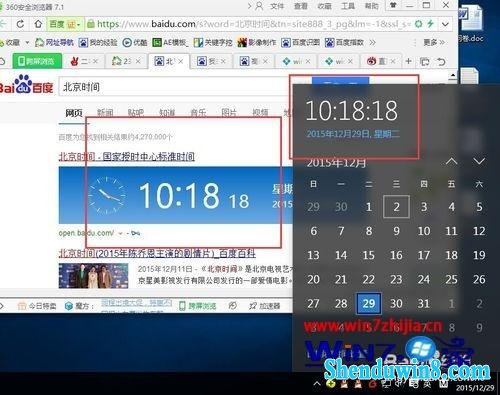Image resolution: width=500 pixels, height=395 pixels.
Task: Select date 25 in the calendar
Action: [x=451, y=279]
